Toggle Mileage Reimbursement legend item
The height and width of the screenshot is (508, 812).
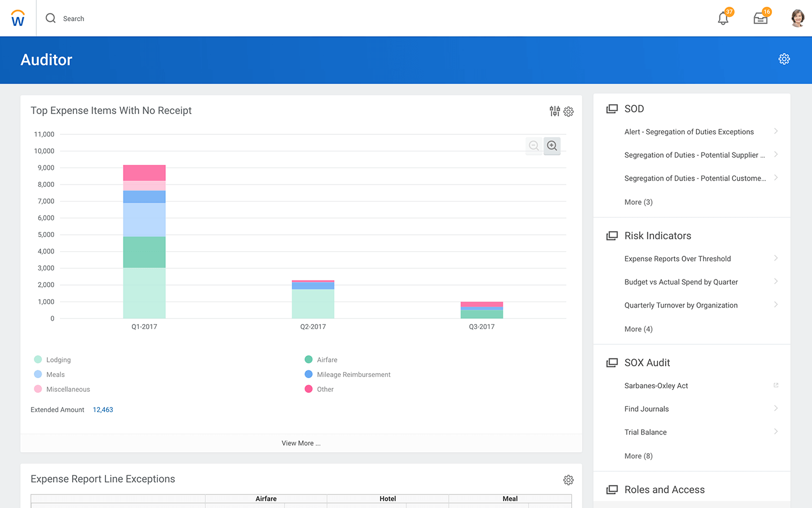353,375
